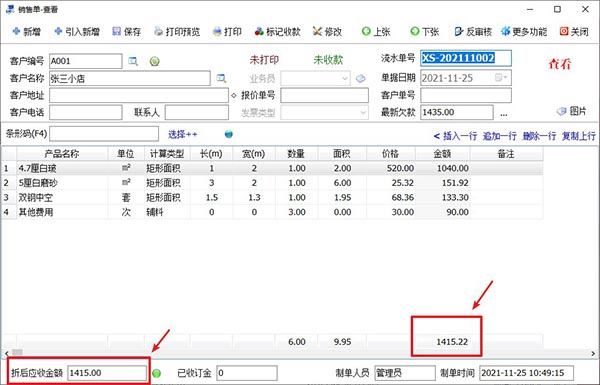Open 打印预览 print preview

(x=177, y=31)
